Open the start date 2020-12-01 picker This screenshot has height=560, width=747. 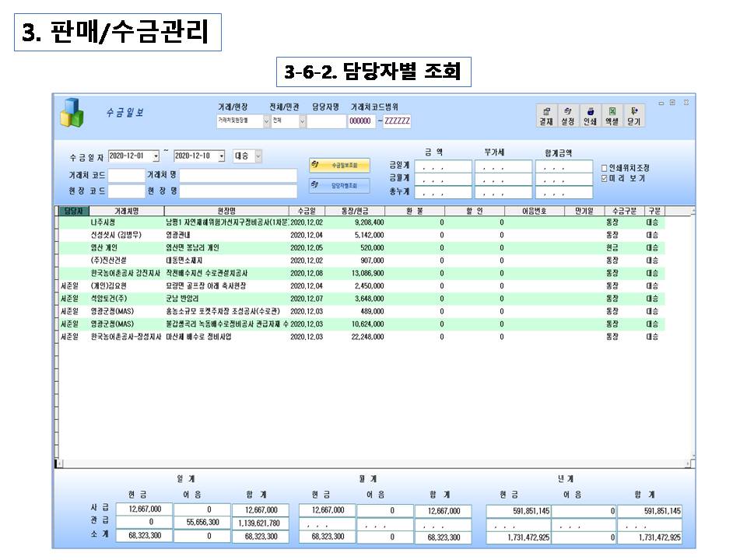(x=156, y=156)
